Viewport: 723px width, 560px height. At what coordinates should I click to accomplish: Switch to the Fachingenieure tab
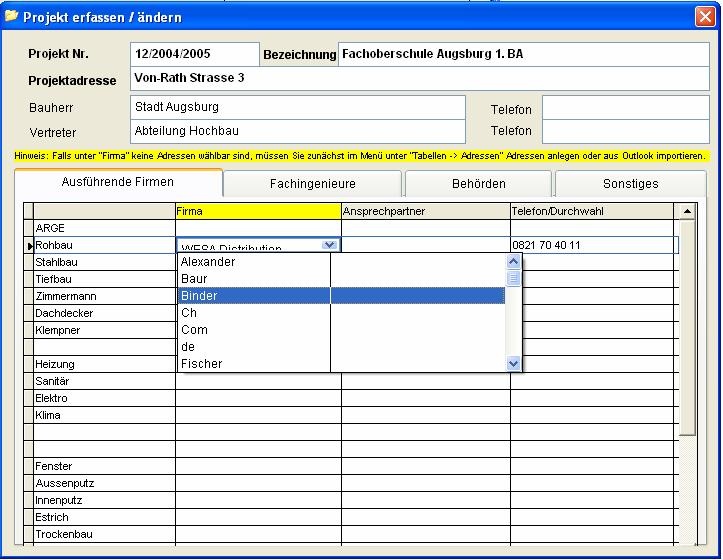click(312, 184)
